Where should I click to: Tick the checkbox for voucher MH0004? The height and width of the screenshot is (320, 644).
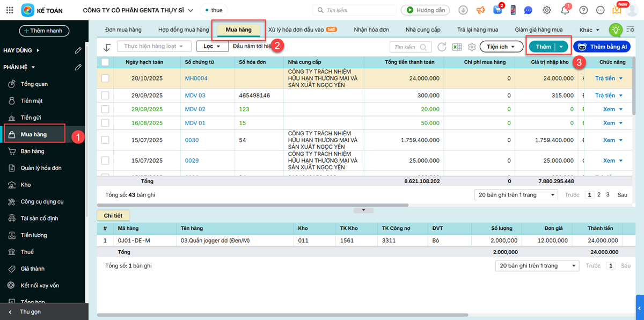pos(105,78)
